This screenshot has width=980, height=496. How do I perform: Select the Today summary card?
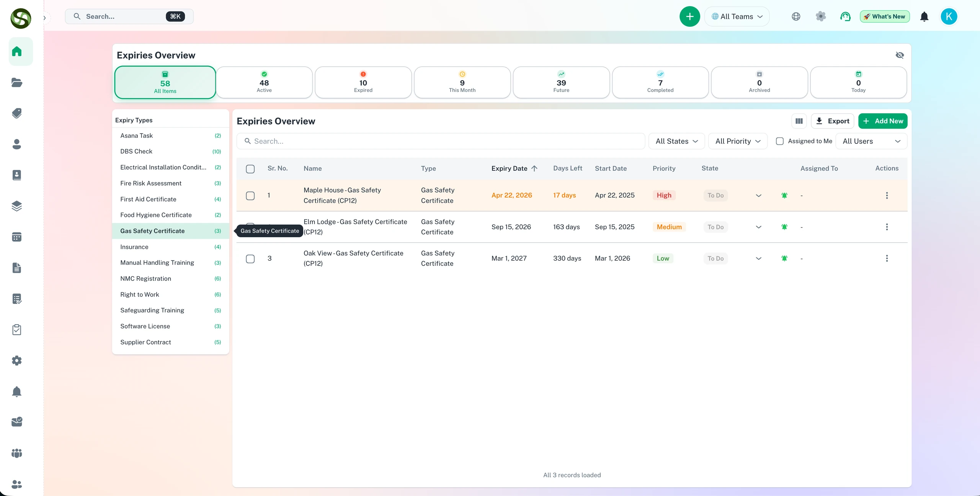coord(859,82)
